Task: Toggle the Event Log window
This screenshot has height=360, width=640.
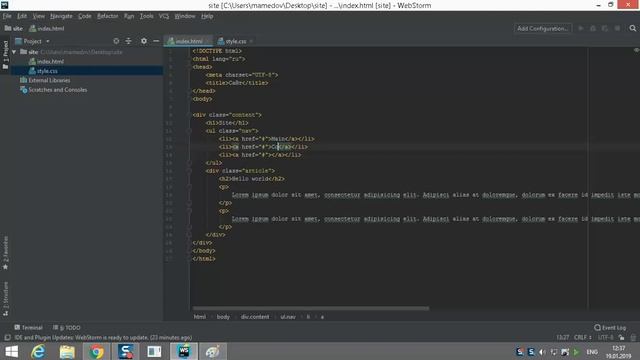Action: 610,327
